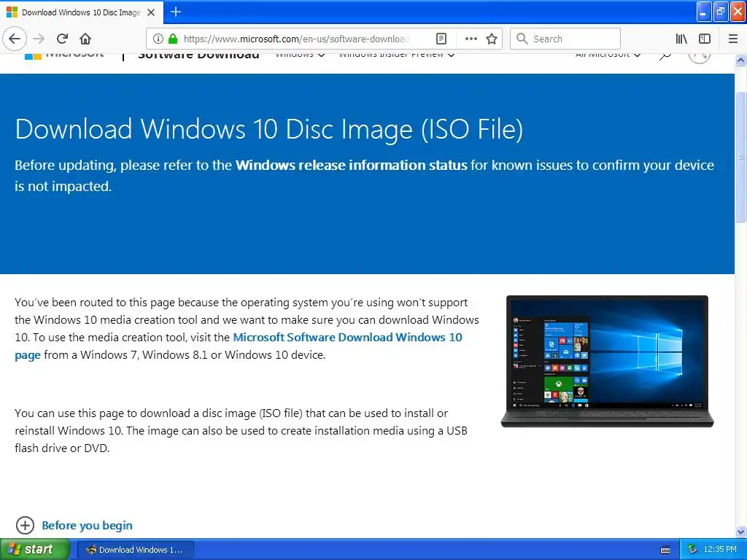
Task: Click the plus circle beside Before you begin
Action: (x=26, y=525)
